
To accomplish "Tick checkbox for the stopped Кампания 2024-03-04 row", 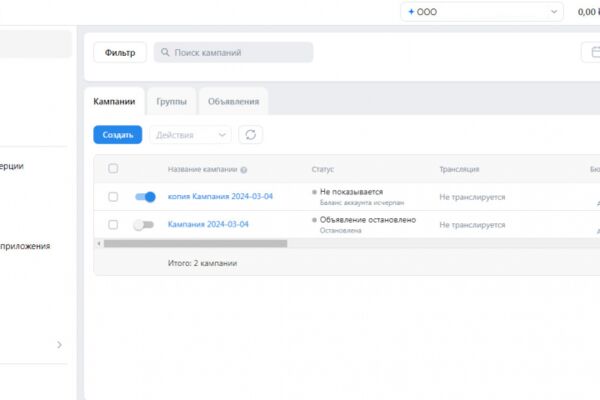I will point(113,225).
